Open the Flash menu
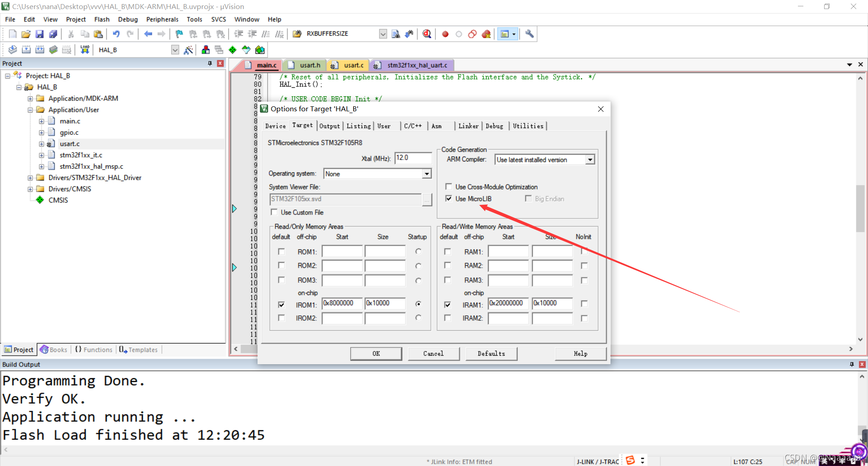 [x=102, y=19]
